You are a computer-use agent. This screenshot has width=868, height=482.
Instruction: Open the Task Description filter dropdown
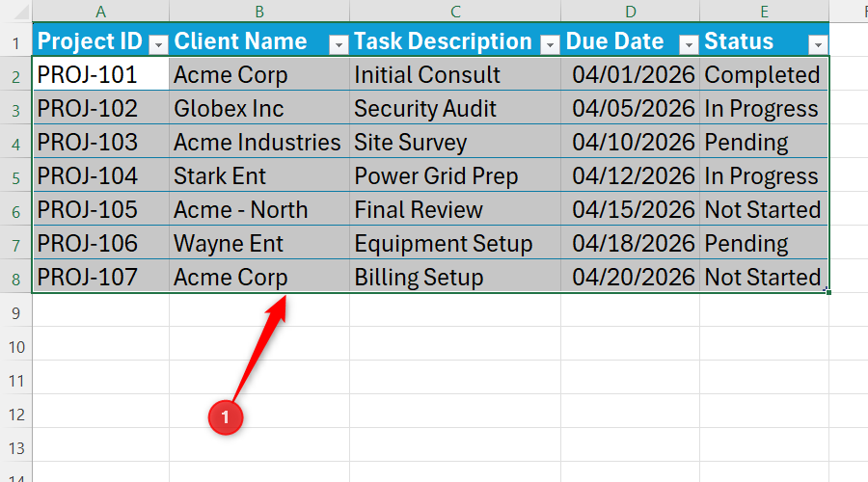coord(550,44)
